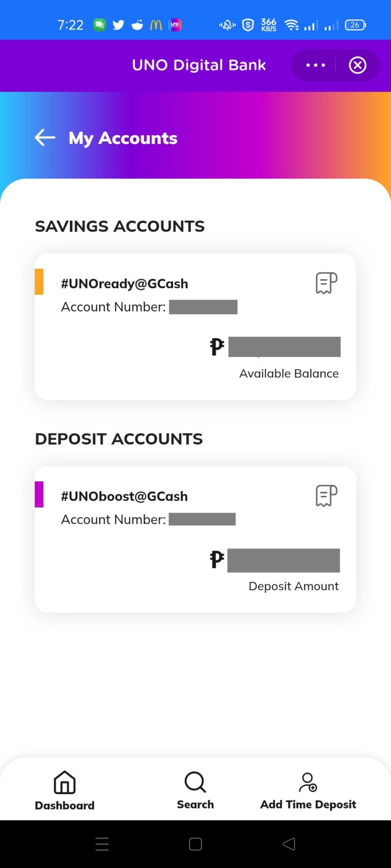Tap the Add Time Deposit person icon

point(308,783)
